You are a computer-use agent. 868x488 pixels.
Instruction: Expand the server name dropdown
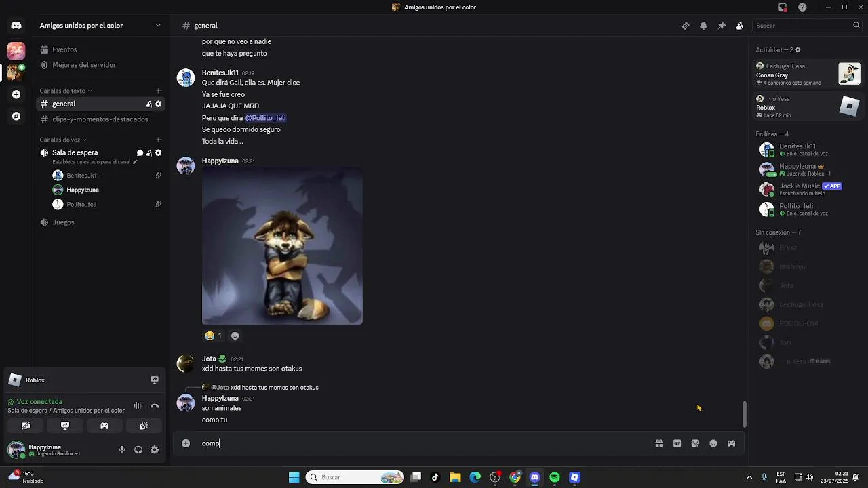pyautogui.click(x=158, y=26)
